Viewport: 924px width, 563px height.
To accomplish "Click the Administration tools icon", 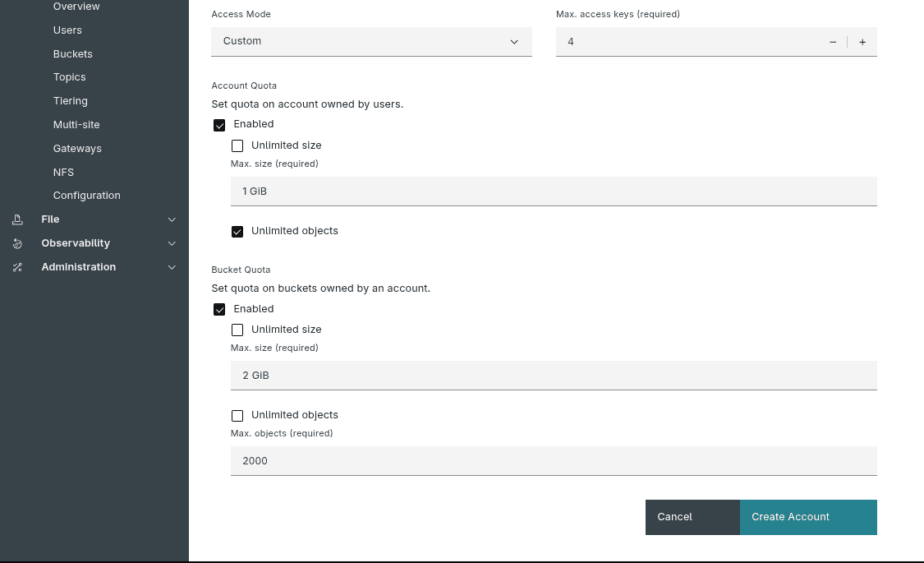I will click(x=17, y=266).
